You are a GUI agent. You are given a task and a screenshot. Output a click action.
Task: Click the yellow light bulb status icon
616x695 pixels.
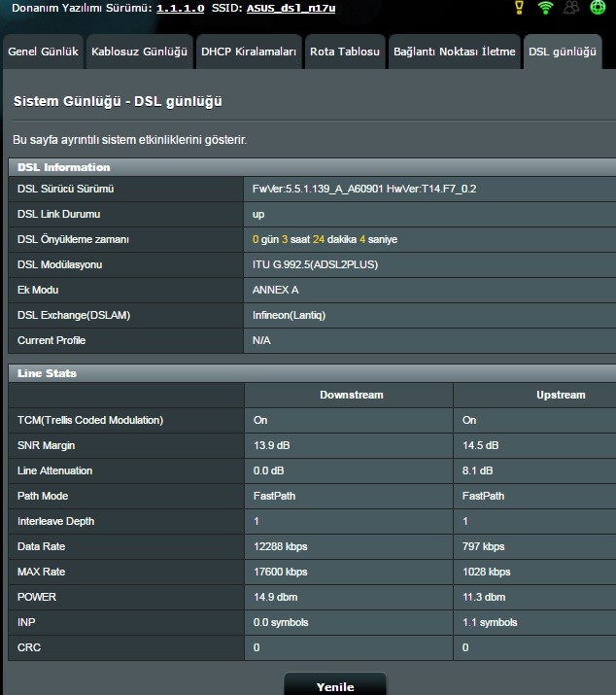[519, 8]
